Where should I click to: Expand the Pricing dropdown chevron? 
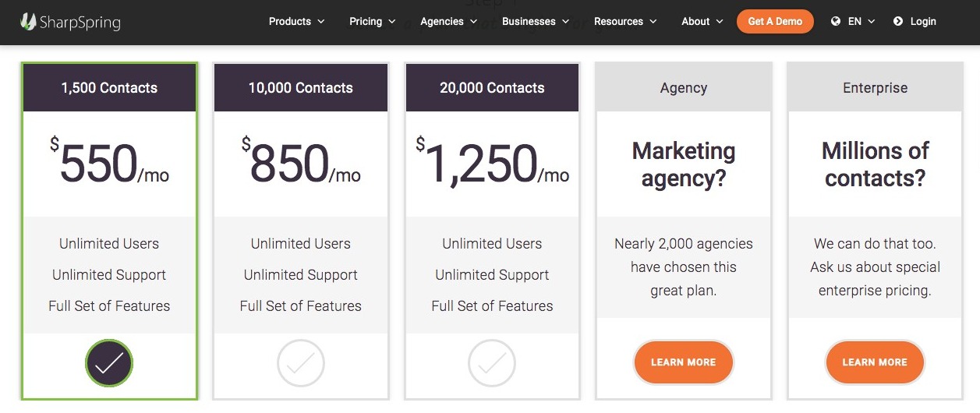tap(391, 22)
